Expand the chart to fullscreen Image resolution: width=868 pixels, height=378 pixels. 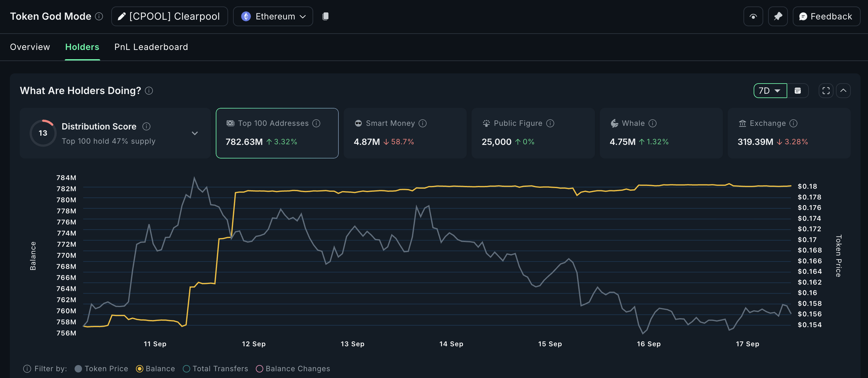pos(826,91)
